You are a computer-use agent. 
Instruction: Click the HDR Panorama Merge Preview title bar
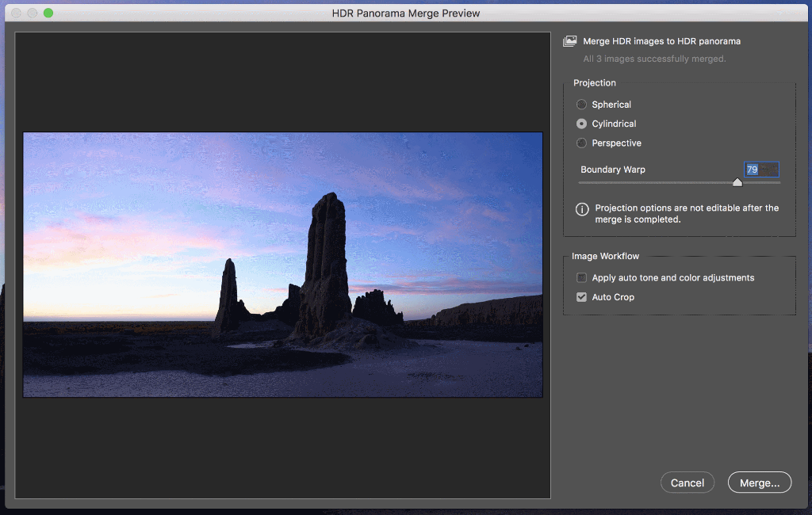coord(406,13)
